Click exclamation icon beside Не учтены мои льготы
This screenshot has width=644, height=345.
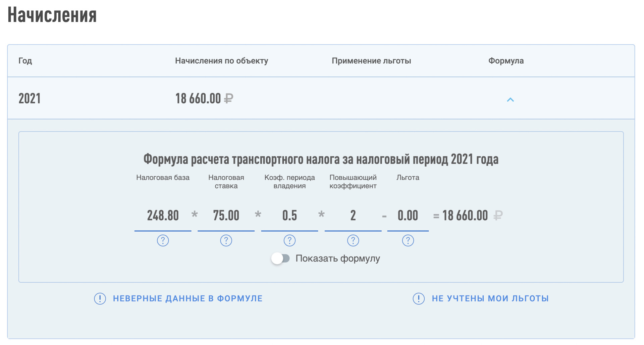tap(419, 298)
